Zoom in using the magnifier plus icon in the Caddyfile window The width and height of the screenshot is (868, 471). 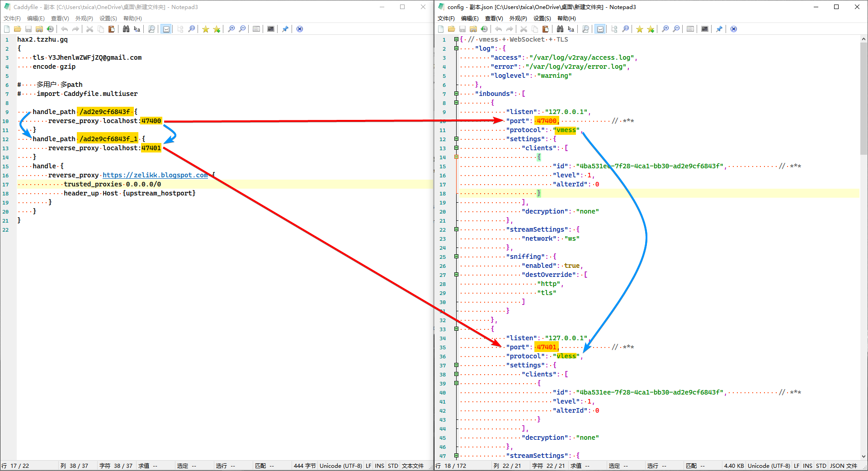point(231,29)
